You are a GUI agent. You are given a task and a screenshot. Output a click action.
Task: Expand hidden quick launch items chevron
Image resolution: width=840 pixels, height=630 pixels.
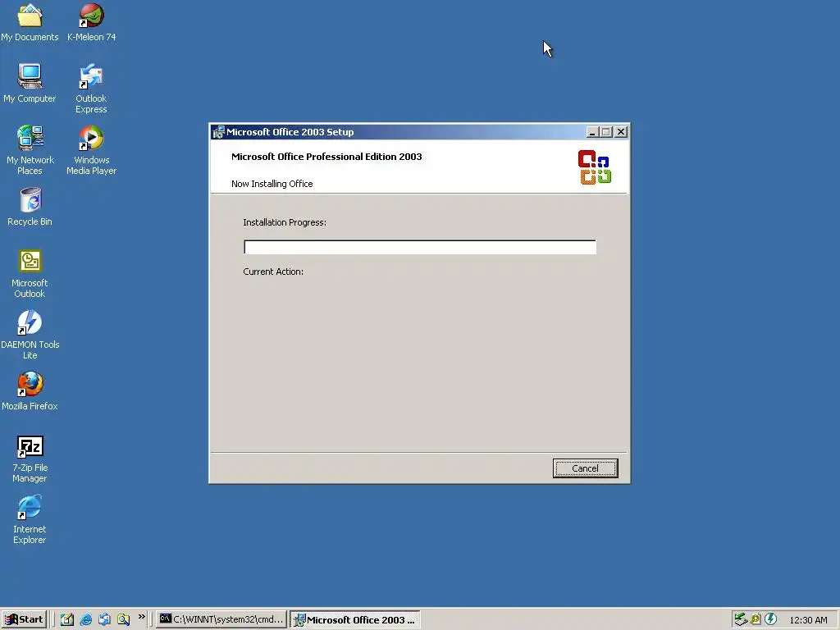(x=141, y=617)
